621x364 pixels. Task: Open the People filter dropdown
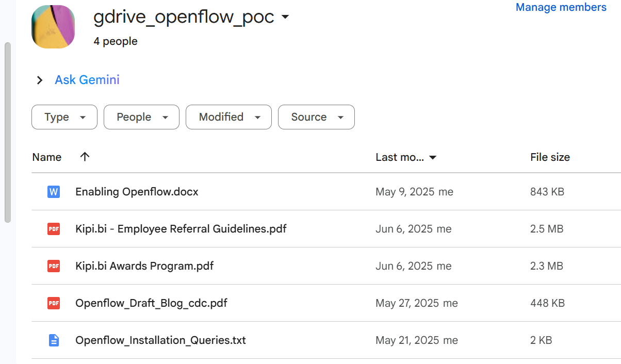[141, 117]
